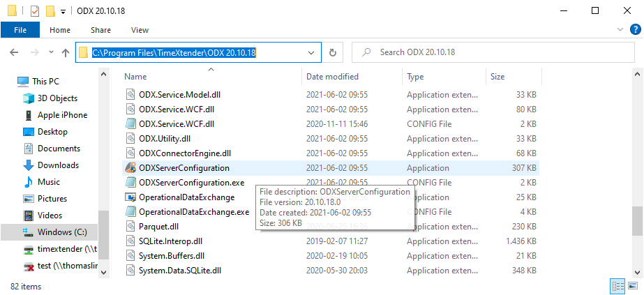
Task: Click the 348 KB size cell
Action: tap(524, 271)
